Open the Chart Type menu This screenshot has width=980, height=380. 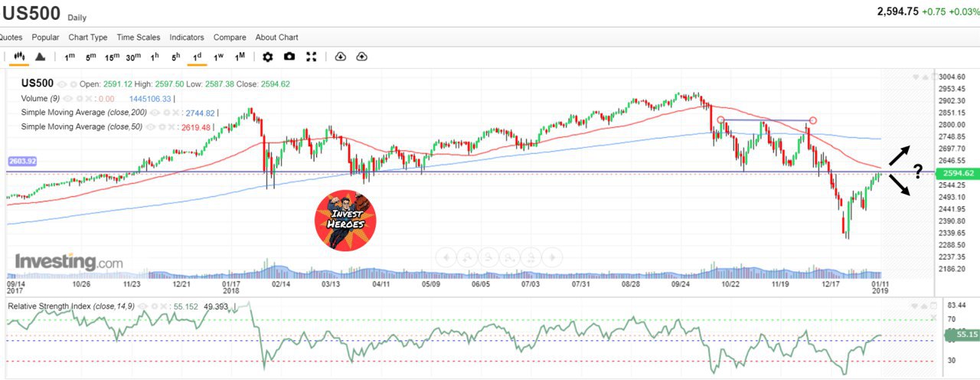click(x=88, y=37)
